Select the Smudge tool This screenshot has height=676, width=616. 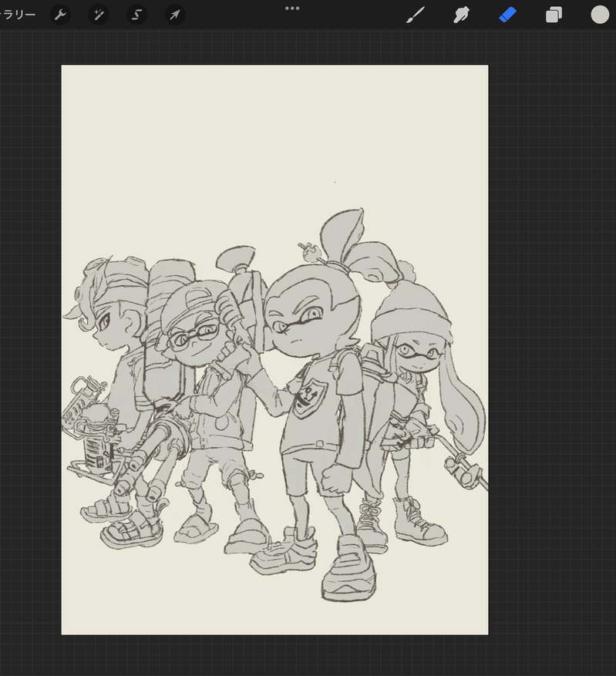pos(461,15)
